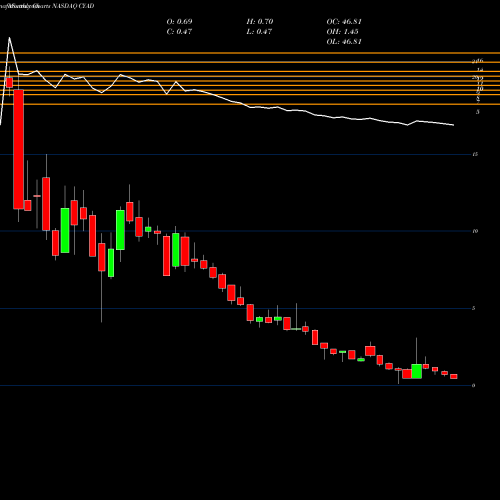
Task: Click the peak of the white moving-average line
Action: (x=9, y=38)
